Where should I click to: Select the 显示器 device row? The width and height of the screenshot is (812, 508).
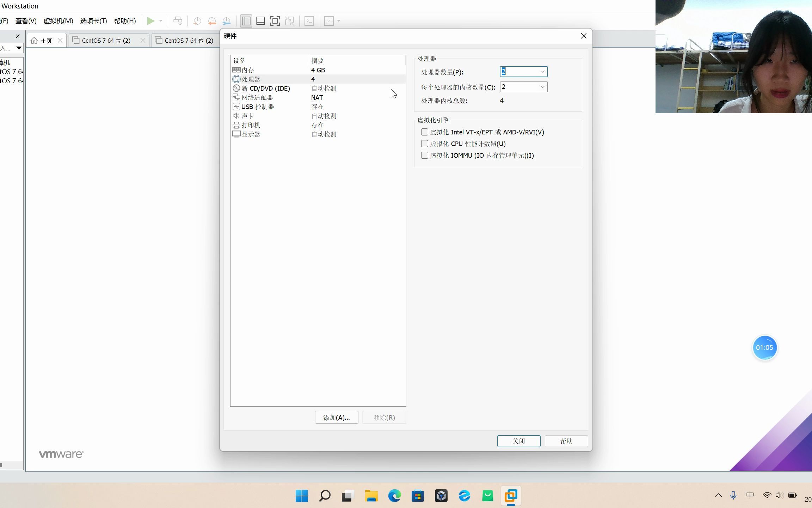click(318, 134)
